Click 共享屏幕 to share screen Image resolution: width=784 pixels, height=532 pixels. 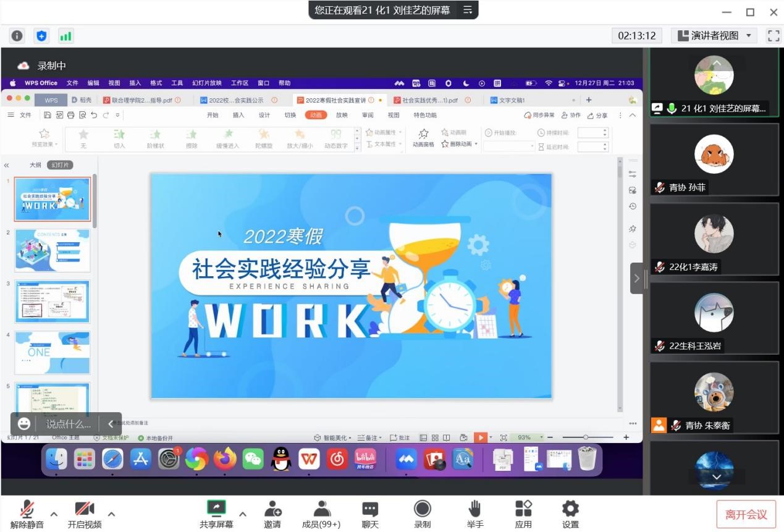pos(216,515)
